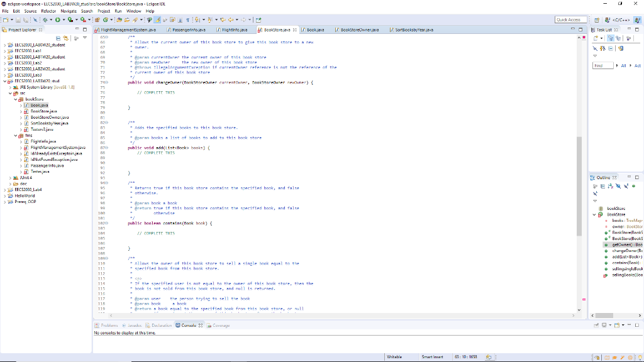The width and height of the screenshot is (644, 362).
Task: Sort members alphabetically in the Outline view
Action: click(x=610, y=186)
